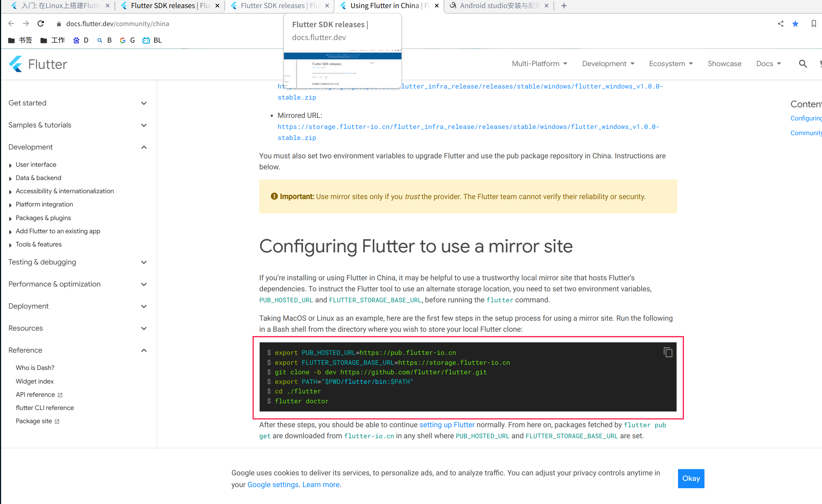Image resolution: width=822 pixels, height=504 pixels.
Task: Open the Widget index page
Action: coord(35,381)
